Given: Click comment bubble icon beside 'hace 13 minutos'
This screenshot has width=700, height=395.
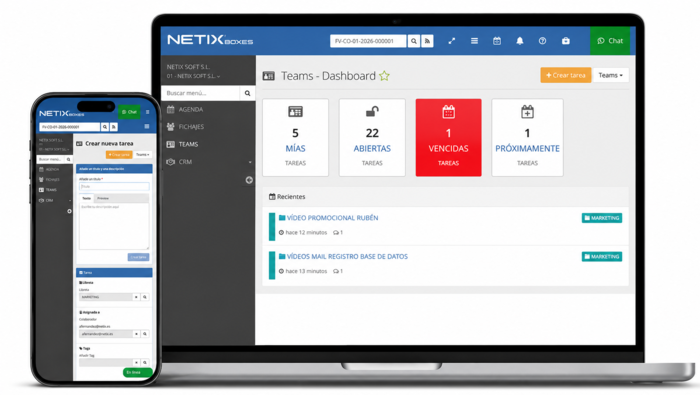Looking at the screenshot, I should tap(336, 271).
